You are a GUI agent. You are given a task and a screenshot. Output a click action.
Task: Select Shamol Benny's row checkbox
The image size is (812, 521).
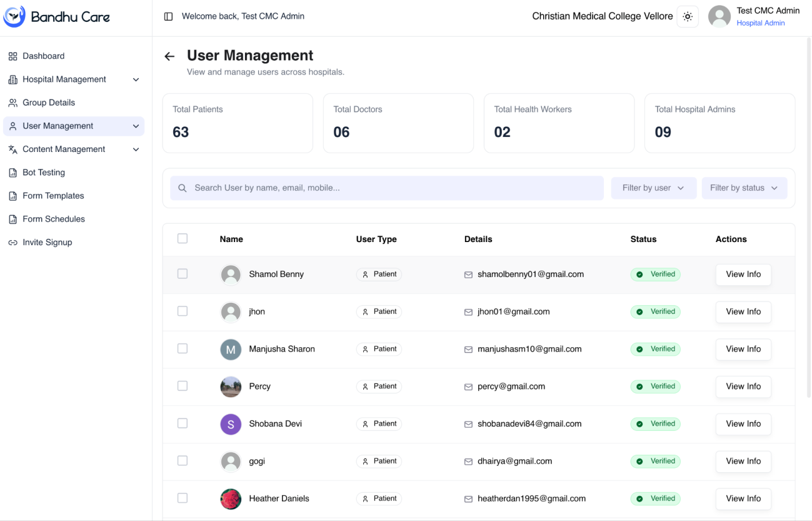point(183,273)
